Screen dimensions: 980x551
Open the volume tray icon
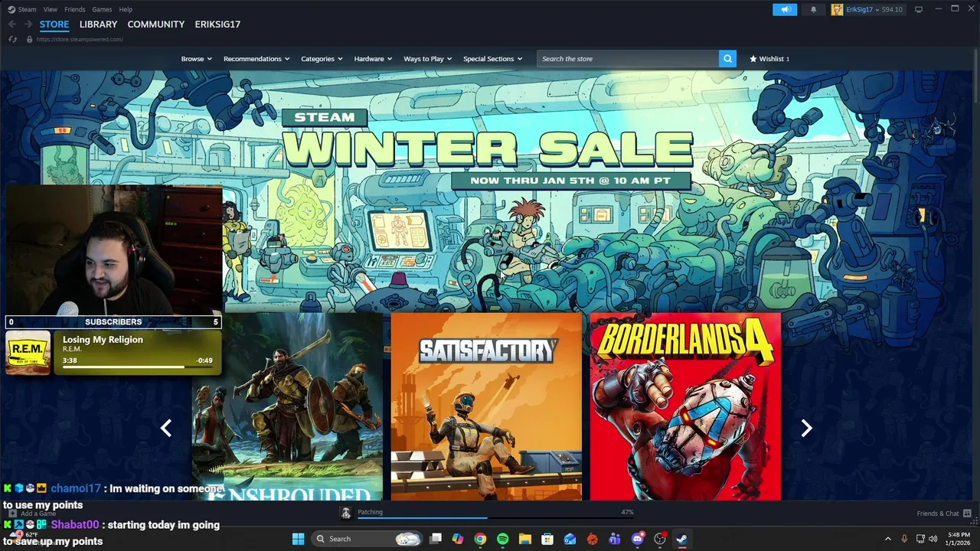click(x=933, y=539)
